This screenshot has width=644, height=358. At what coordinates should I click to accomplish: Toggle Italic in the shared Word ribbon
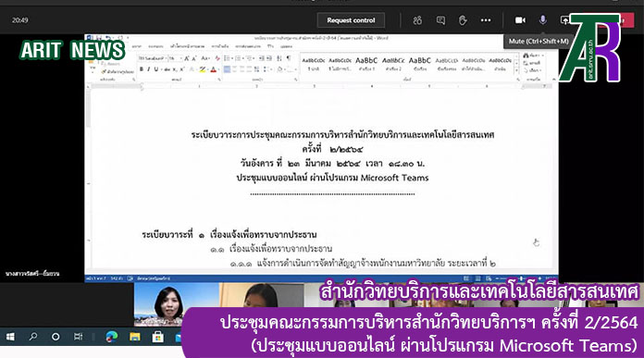148,69
